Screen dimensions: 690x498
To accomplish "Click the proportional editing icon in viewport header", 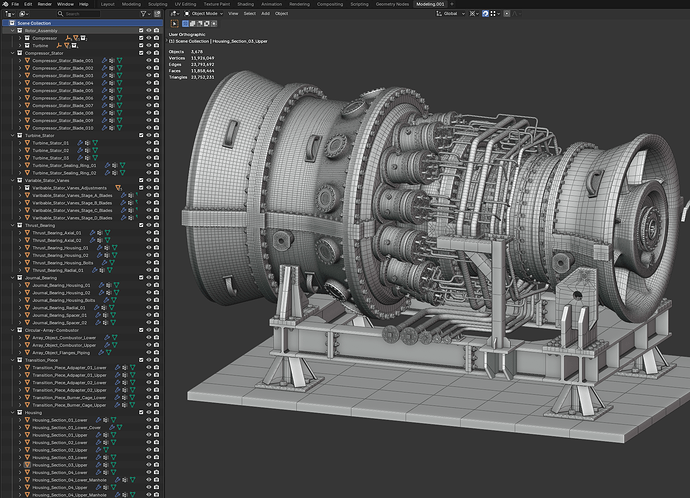I will (x=507, y=14).
